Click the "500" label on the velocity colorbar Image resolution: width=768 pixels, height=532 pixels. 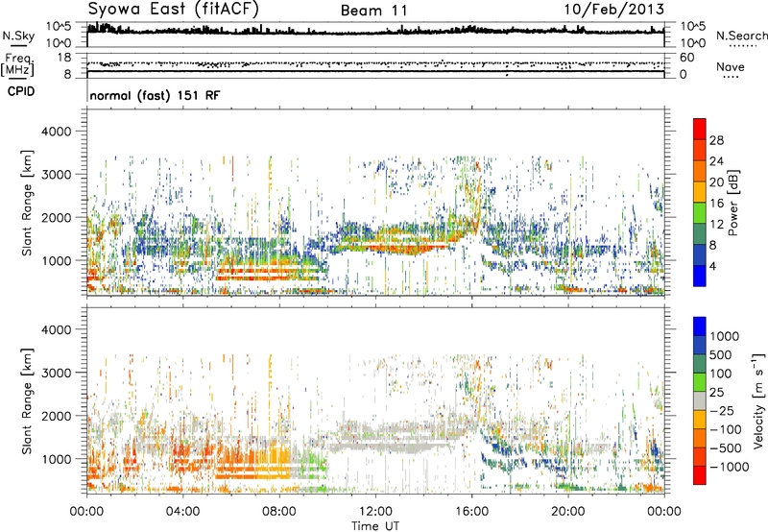[x=721, y=354]
